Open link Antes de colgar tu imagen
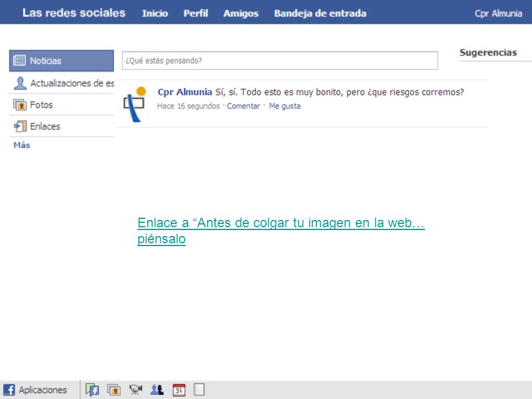 281,231
